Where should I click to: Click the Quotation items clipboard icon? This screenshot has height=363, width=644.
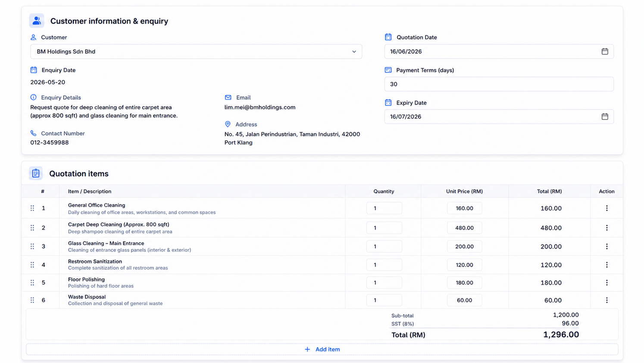(x=36, y=174)
